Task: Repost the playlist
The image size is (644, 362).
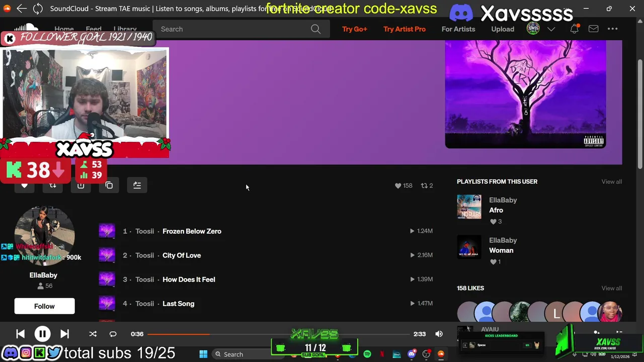Action: (x=53, y=186)
